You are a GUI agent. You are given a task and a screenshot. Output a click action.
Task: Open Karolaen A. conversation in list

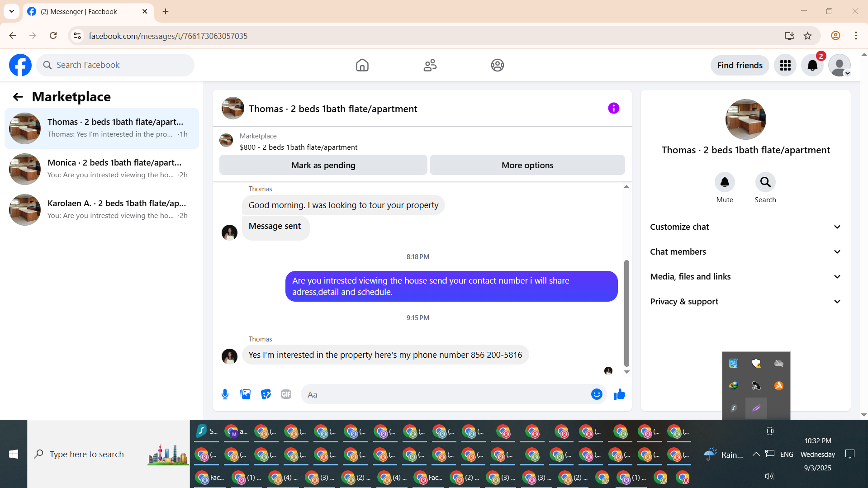(102, 209)
